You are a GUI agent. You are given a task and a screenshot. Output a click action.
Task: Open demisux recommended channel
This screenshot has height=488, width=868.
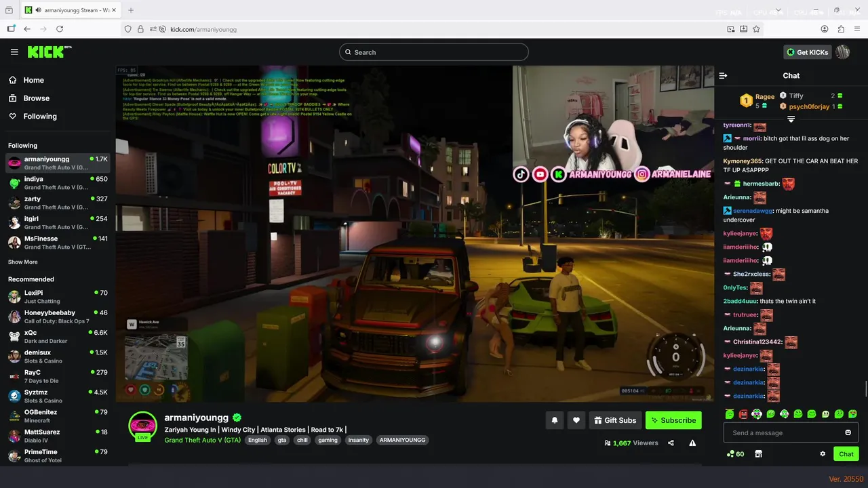[58, 357]
